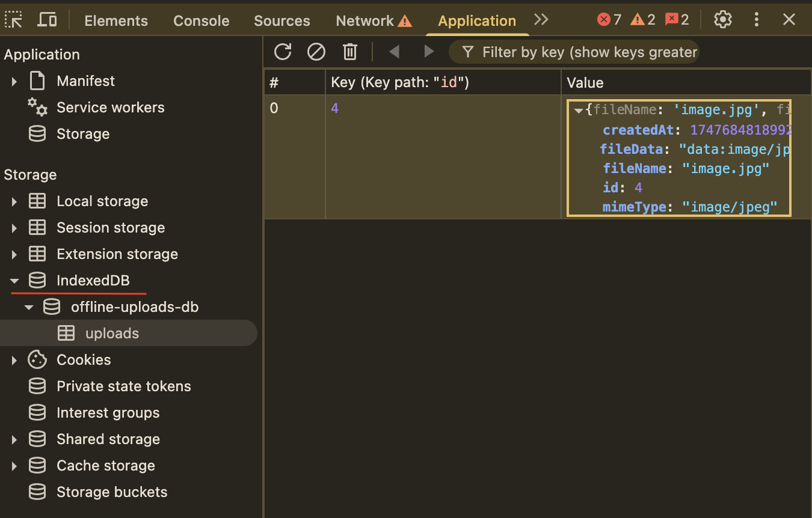Open the Manifest entry
The width and height of the screenshot is (812, 518).
pyautogui.click(x=85, y=81)
